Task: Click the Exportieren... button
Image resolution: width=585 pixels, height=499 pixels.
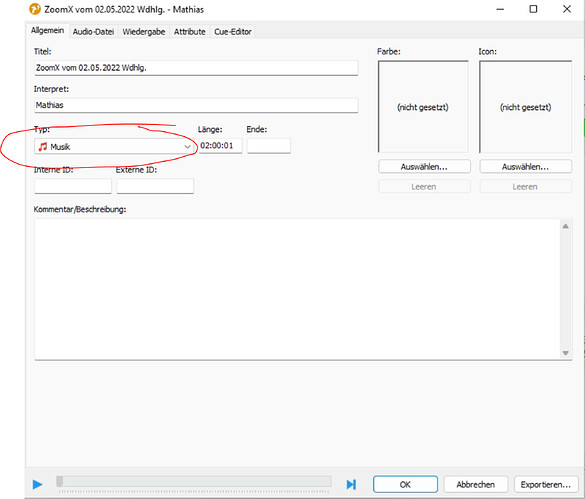Action: point(546,484)
